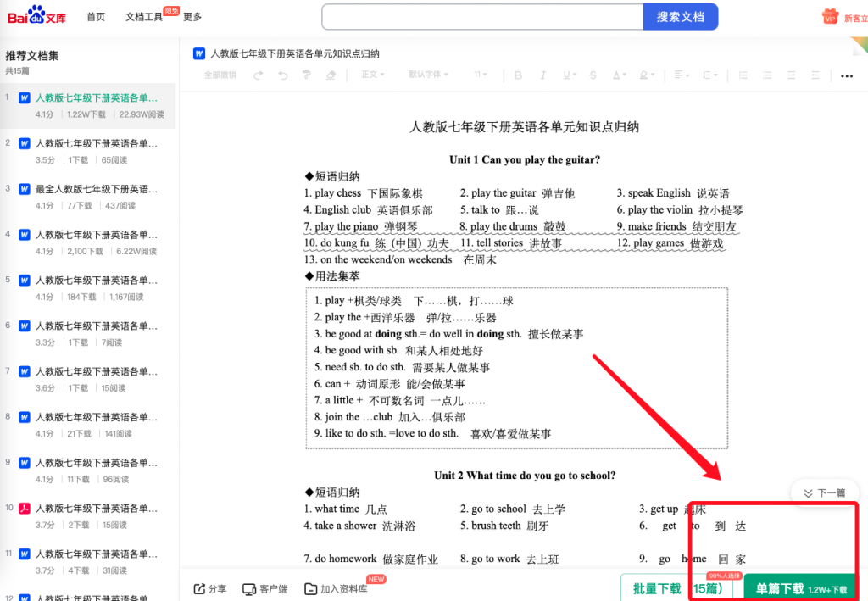Click the 客户端 client icon
The image size is (868, 601).
249,589
